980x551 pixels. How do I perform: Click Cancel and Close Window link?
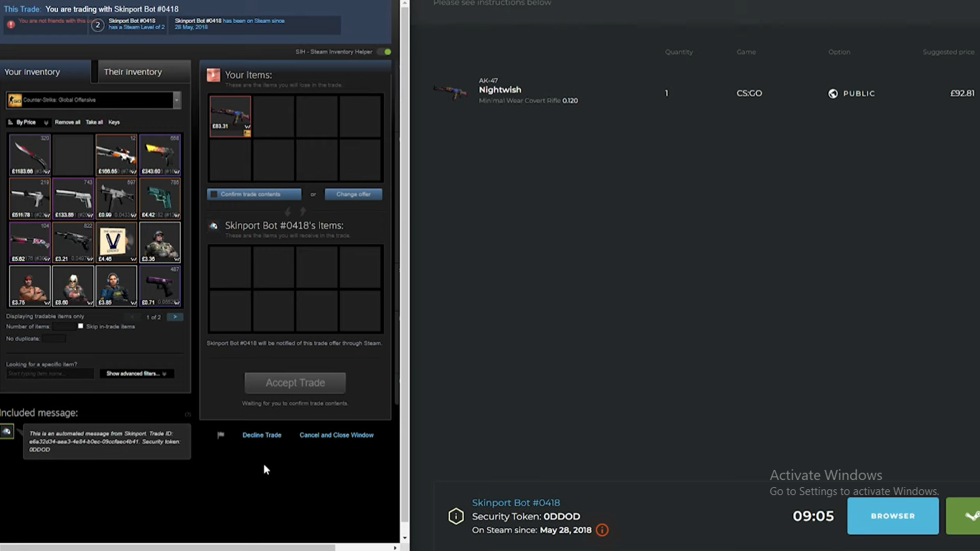[336, 435]
